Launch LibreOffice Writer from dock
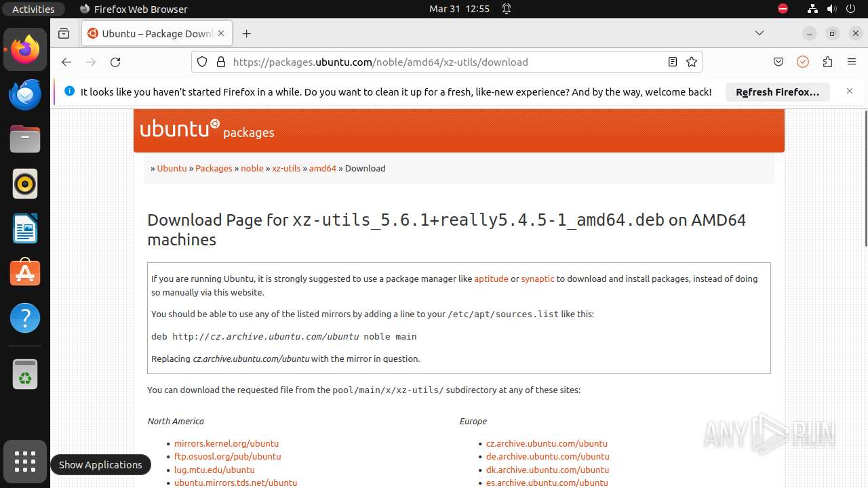 click(x=25, y=228)
